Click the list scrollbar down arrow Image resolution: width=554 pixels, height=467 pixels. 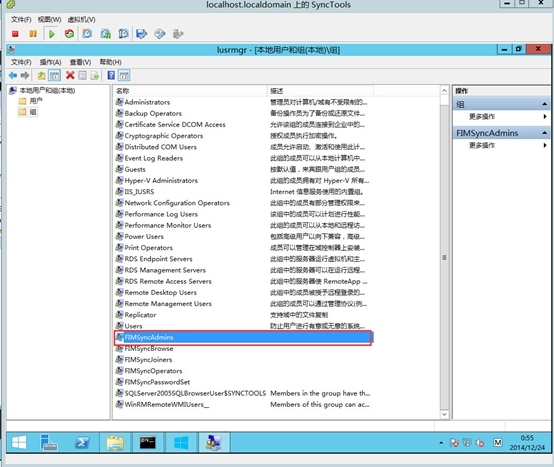[x=444, y=414]
